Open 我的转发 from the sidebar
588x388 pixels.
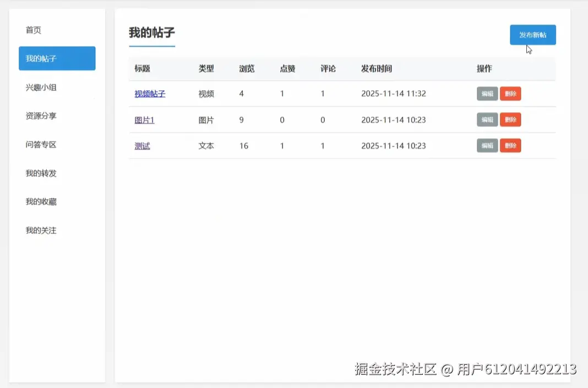point(41,173)
